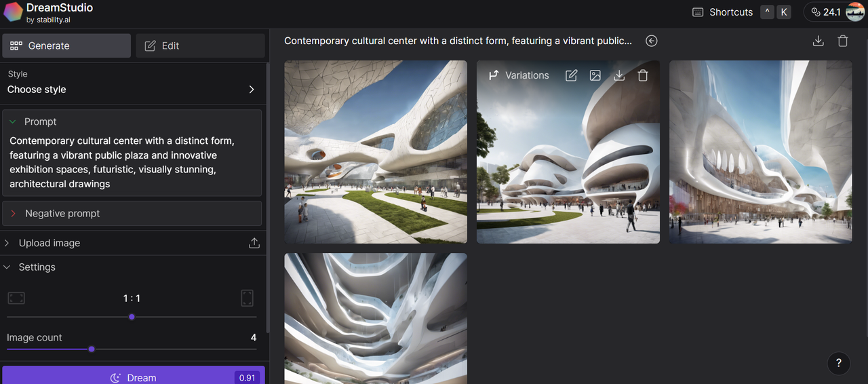868x384 pixels.
Task: Open the help question mark button
Action: [x=839, y=363]
